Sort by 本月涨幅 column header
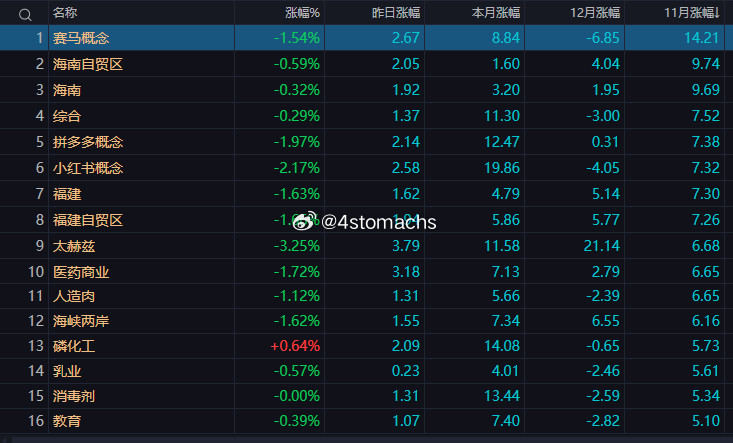 click(x=495, y=13)
